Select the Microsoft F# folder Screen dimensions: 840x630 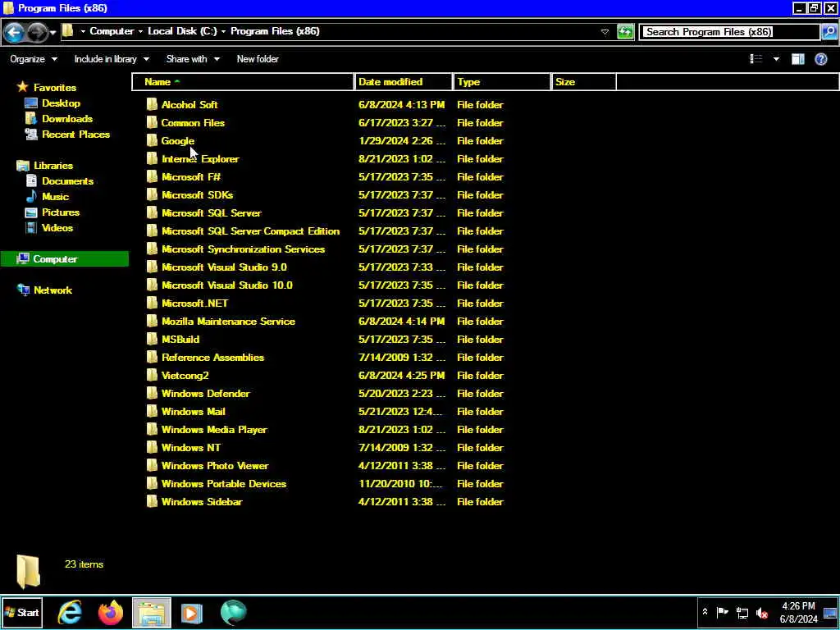[x=191, y=177]
